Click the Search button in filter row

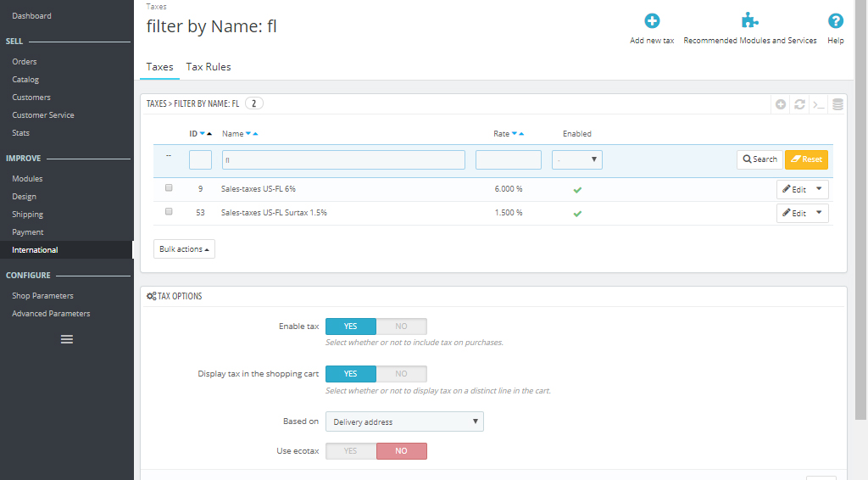759,159
